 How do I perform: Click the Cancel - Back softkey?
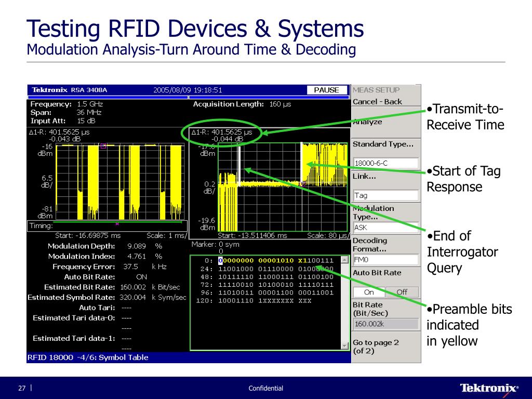(386, 101)
